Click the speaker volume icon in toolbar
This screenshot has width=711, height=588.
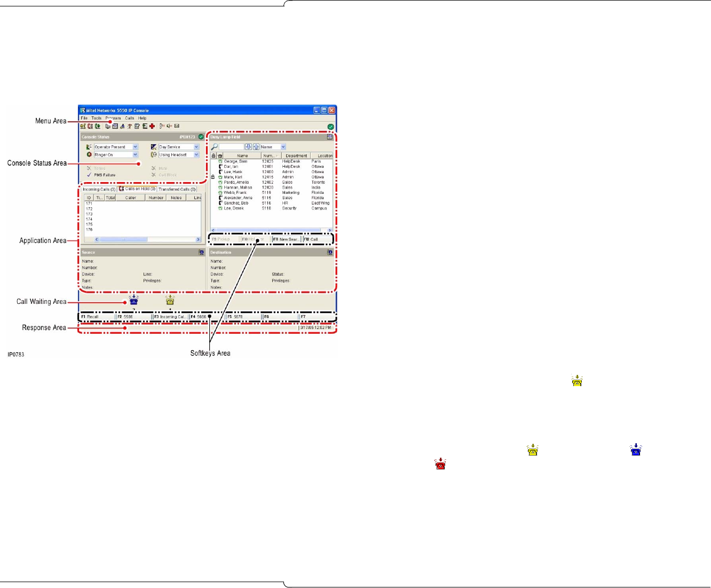tap(169, 127)
